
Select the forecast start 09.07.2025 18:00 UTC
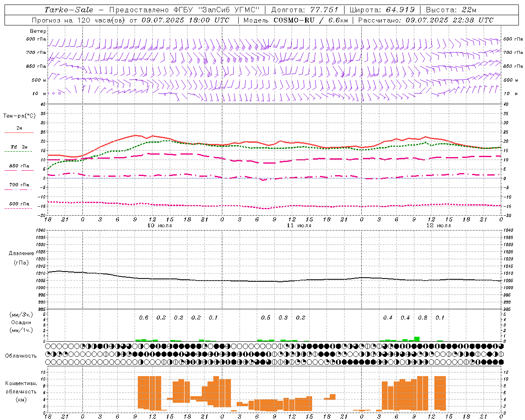click(x=185, y=20)
